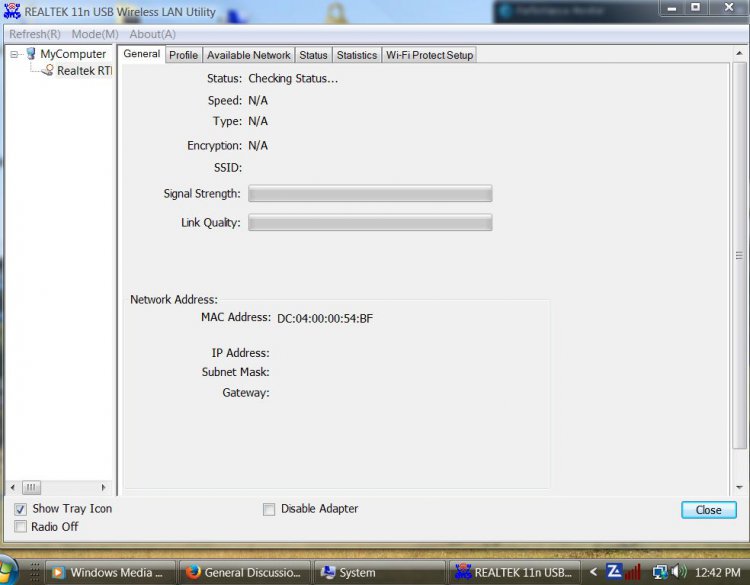Viewport: 750px width, 585px height.
Task: Switch to the Profile tab
Action: point(184,55)
